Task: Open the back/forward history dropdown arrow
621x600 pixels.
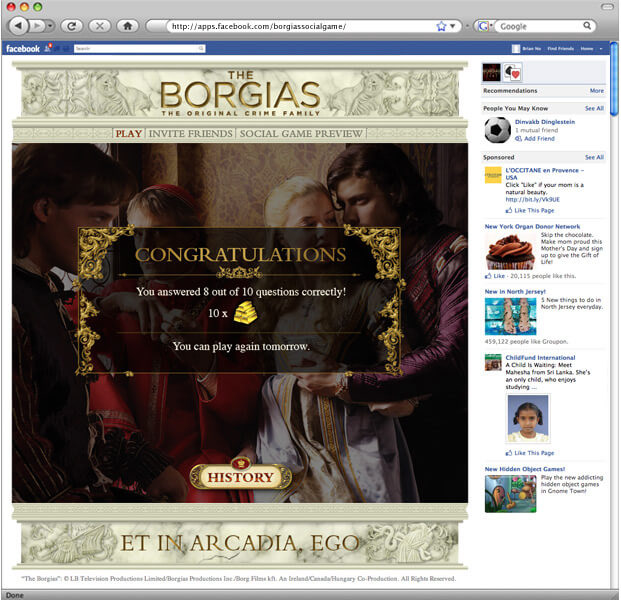Action: 50,26
